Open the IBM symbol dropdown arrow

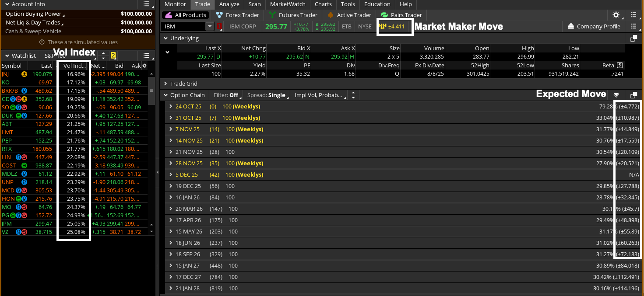(210, 27)
